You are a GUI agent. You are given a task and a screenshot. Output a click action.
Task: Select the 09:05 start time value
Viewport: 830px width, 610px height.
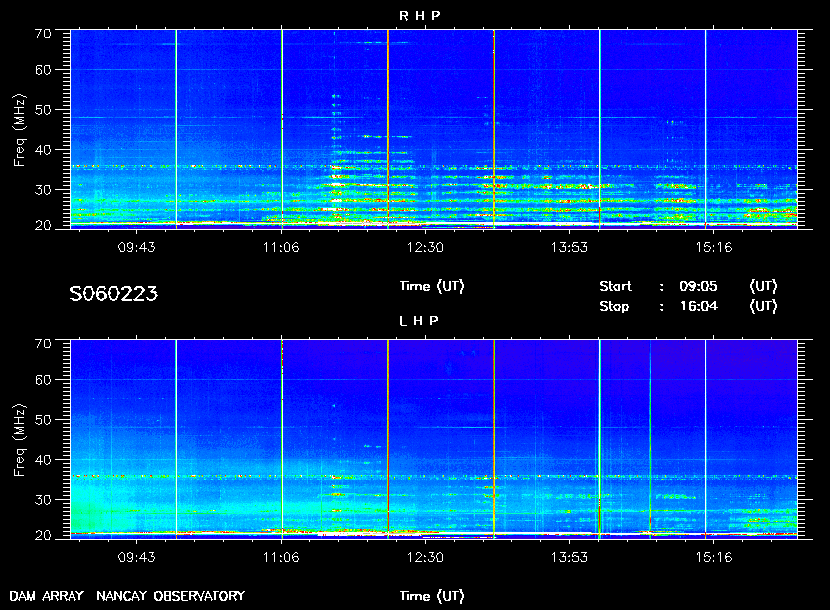698,286
